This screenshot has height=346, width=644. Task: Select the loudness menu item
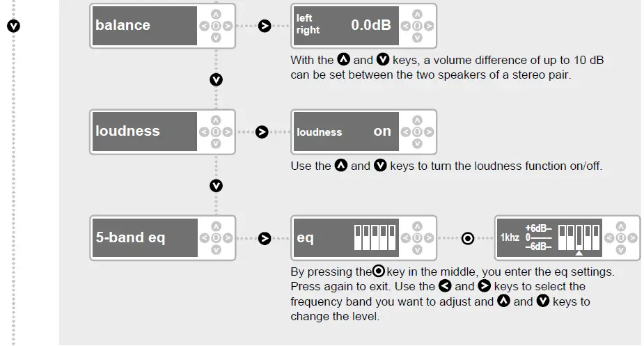pos(143,132)
